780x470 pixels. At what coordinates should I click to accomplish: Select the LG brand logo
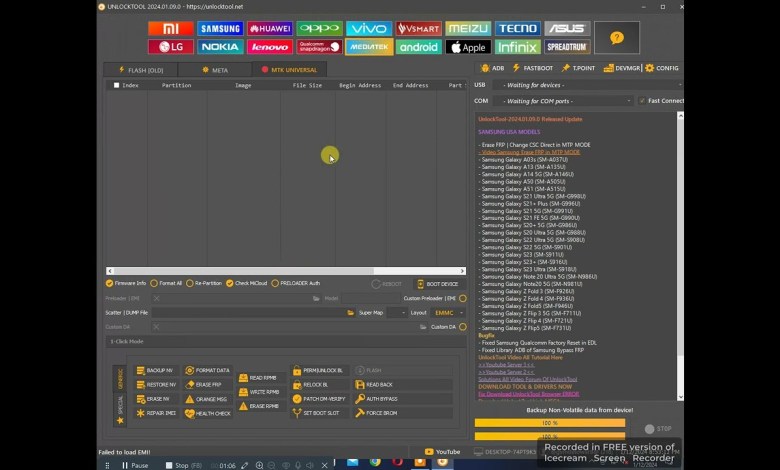(171, 47)
